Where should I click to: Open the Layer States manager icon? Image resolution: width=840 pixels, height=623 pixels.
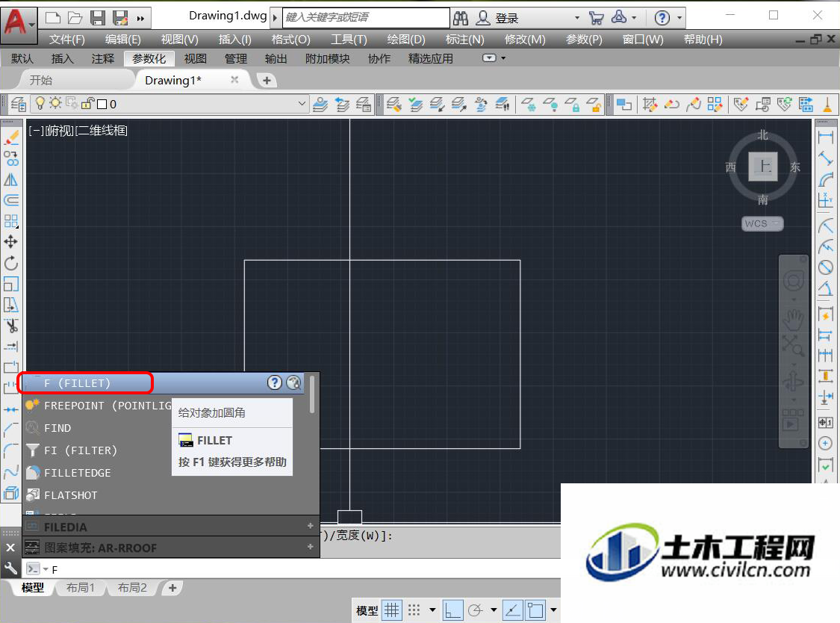click(x=364, y=104)
